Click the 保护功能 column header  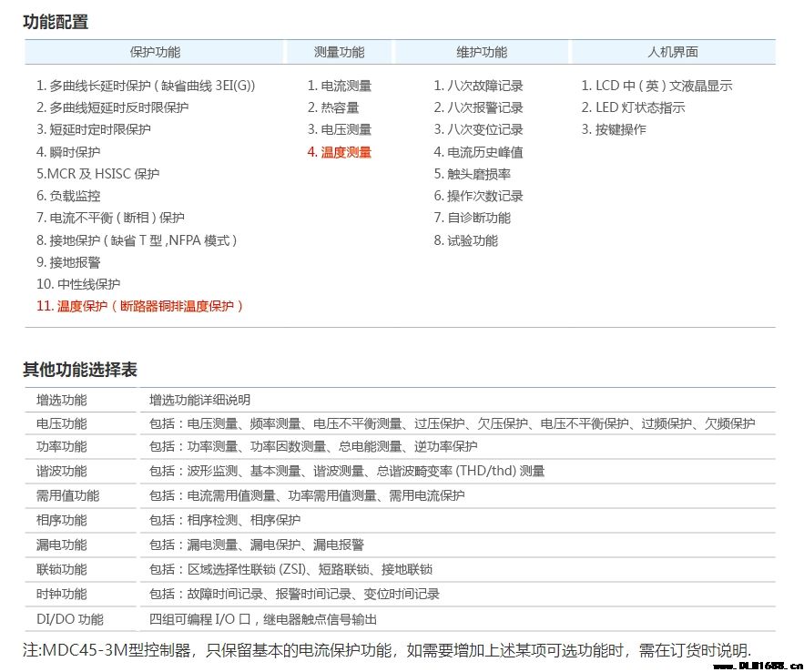pyautogui.click(x=155, y=52)
